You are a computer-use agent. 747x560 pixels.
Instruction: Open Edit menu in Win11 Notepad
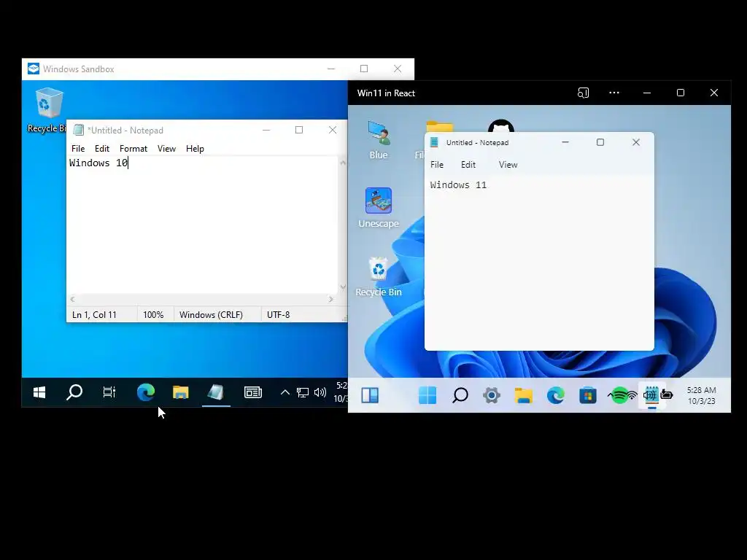(468, 165)
